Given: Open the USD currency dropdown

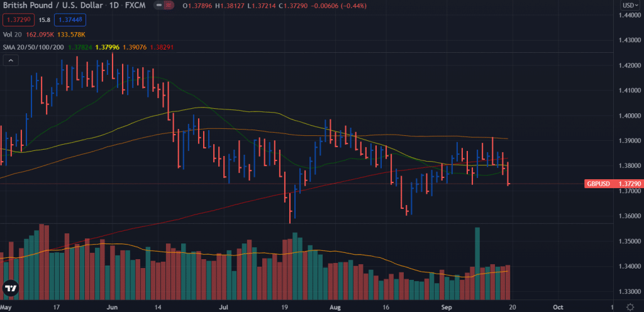Looking at the screenshot, I should pos(630,5).
